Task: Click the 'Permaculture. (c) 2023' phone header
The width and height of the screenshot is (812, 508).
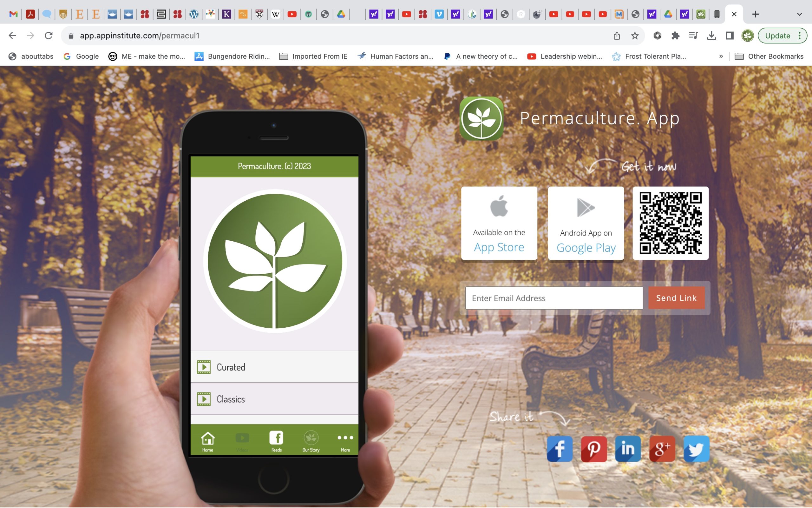Action: (274, 166)
